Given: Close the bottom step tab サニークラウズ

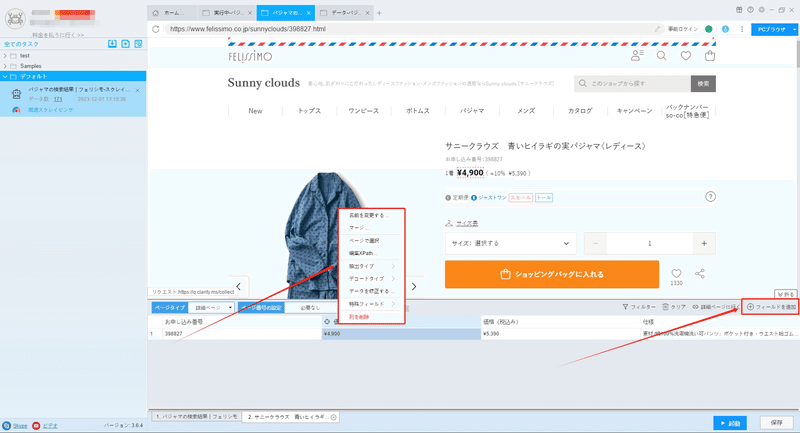Looking at the screenshot, I should pyautogui.click(x=334, y=417).
